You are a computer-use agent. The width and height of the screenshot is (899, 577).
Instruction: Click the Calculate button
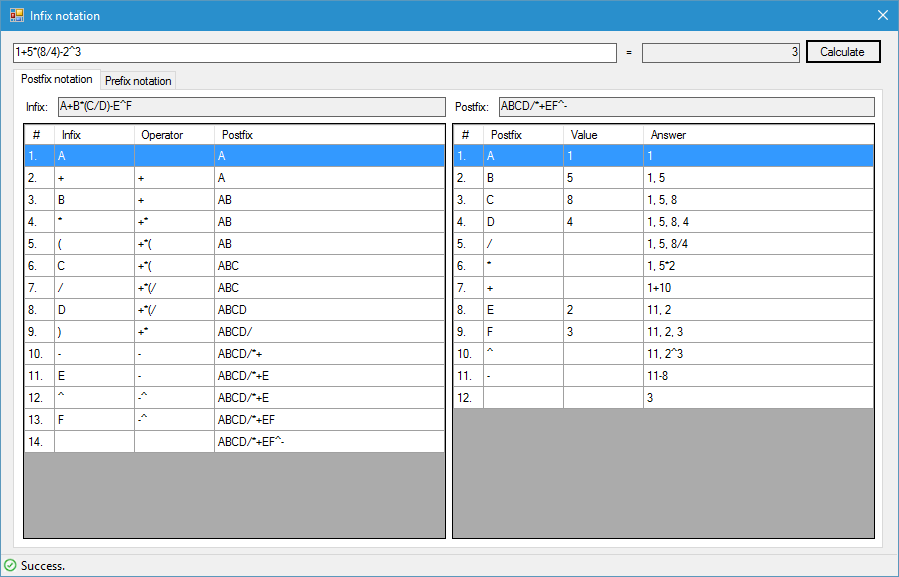(842, 52)
